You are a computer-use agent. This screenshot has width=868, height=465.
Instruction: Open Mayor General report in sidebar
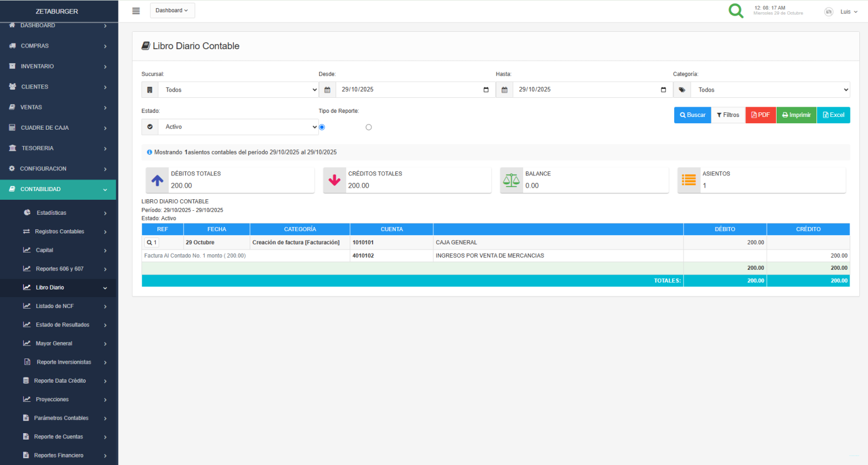point(54,343)
